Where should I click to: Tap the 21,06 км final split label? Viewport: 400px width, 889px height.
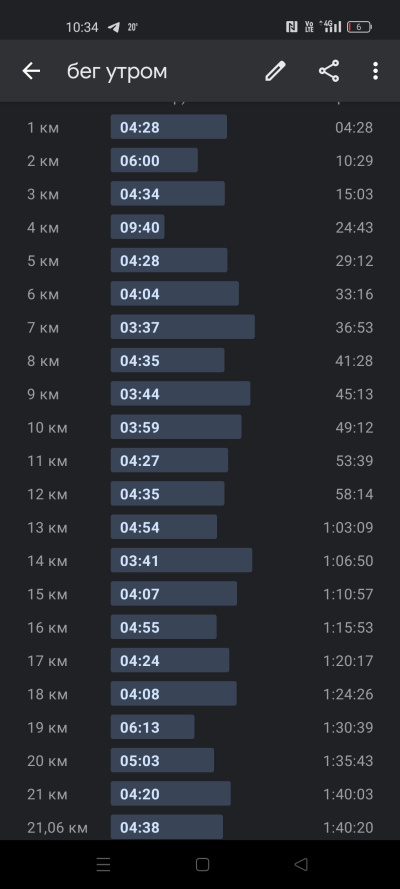(x=57, y=827)
